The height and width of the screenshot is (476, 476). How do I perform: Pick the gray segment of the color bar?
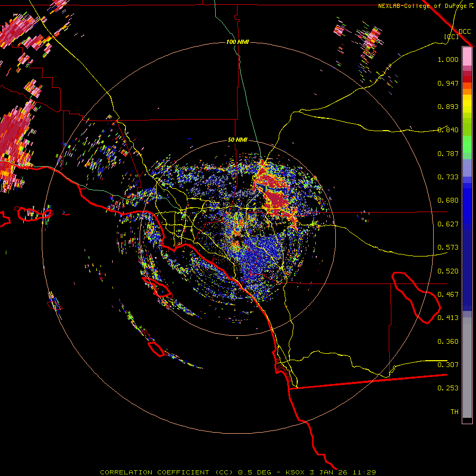(467, 368)
